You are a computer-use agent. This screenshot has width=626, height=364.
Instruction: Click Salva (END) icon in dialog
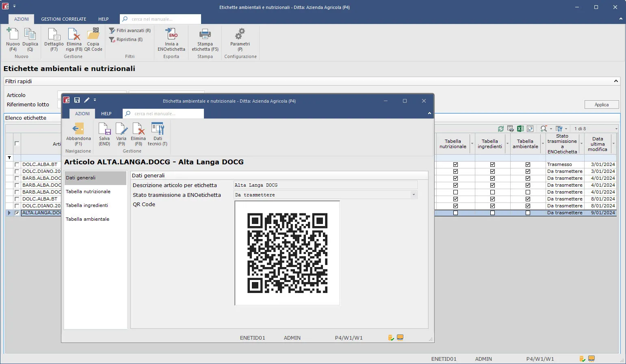coord(104,129)
